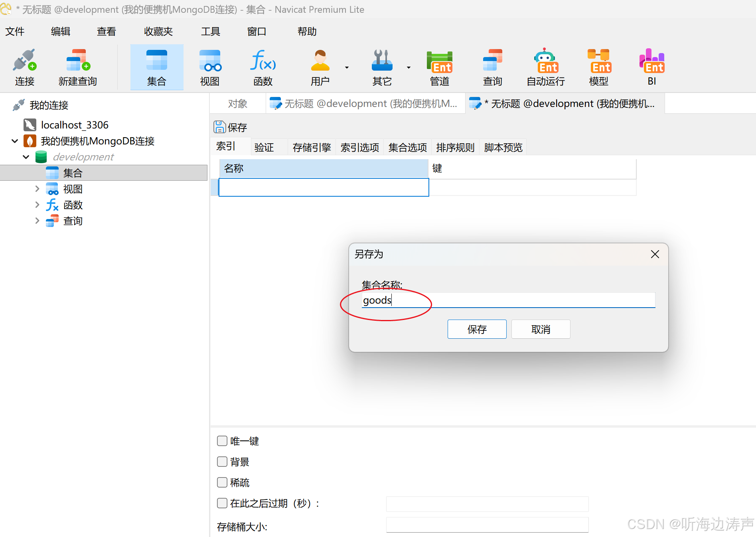Click the goods collection name input field
This screenshot has height=537, width=756.
(479, 300)
